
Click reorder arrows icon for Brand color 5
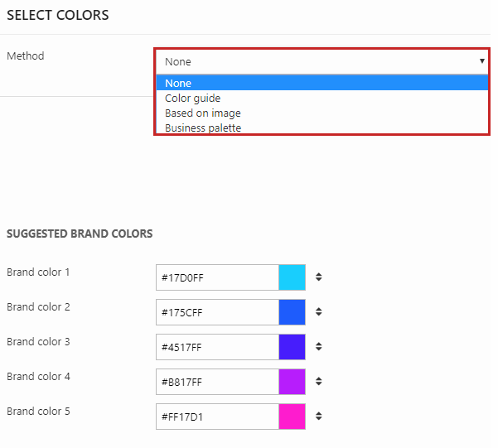click(319, 417)
